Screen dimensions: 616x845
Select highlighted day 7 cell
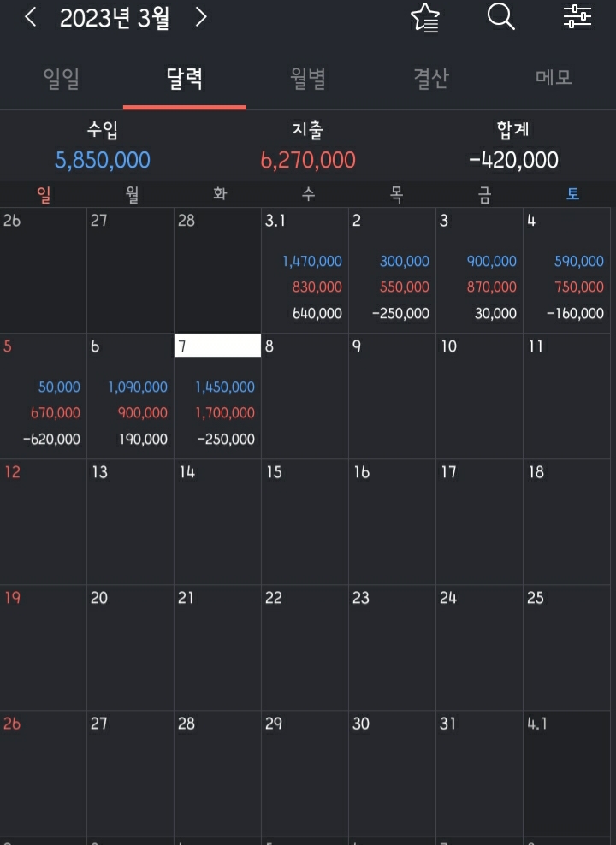(x=217, y=396)
